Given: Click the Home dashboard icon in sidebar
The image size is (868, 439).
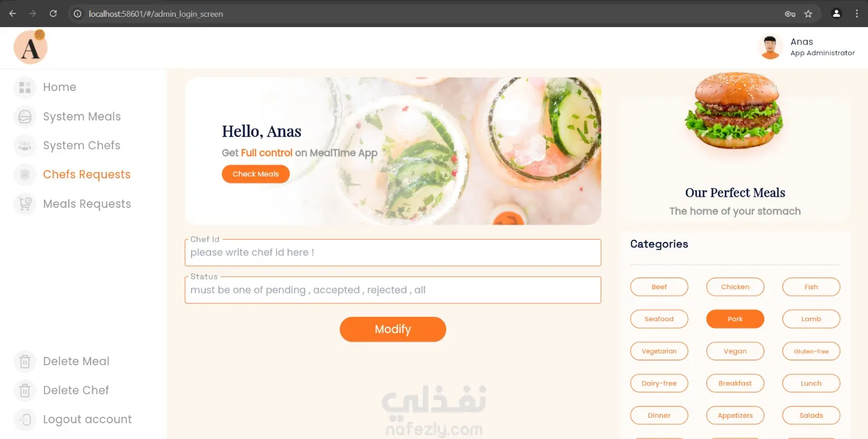Looking at the screenshot, I should (25, 87).
